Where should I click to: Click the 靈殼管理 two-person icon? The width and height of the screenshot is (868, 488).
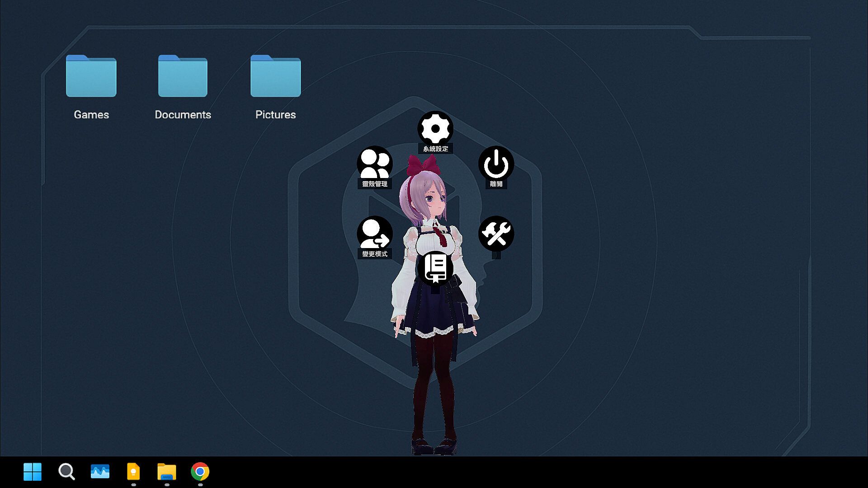[x=374, y=163]
